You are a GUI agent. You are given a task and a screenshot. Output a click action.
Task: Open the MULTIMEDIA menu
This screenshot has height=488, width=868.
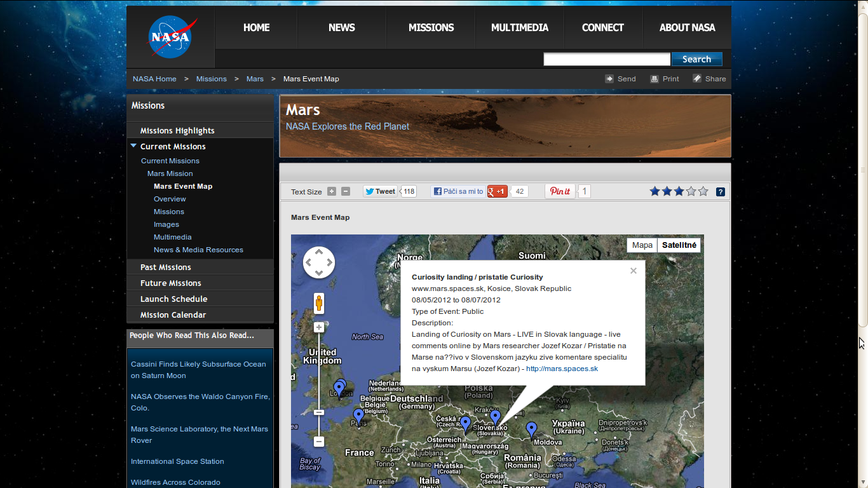[519, 28]
